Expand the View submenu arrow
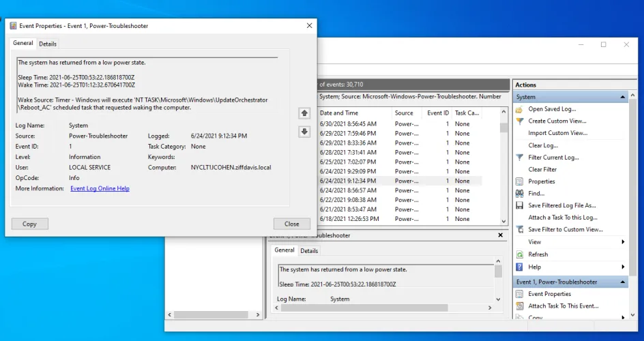The width and height of the screenshot is (644, 341). (622, 242)
